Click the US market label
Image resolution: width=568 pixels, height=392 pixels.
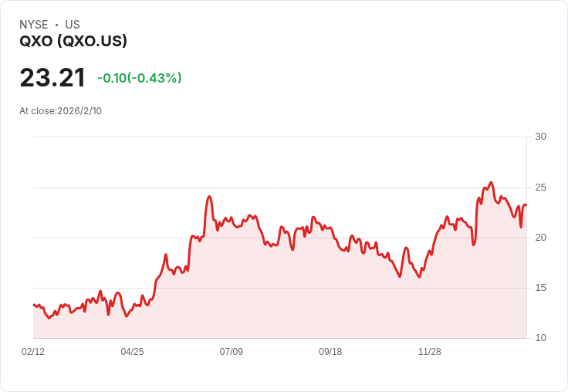(x=73, y=25)
